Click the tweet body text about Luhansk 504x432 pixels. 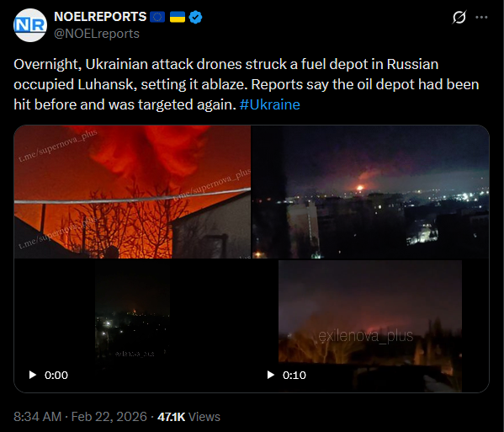click(247, 84)
